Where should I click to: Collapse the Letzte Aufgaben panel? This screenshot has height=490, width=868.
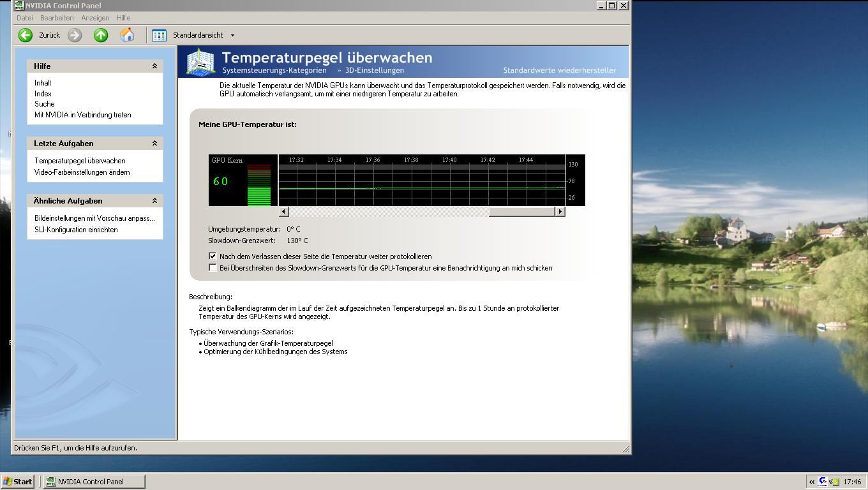[x=154, y=143]
